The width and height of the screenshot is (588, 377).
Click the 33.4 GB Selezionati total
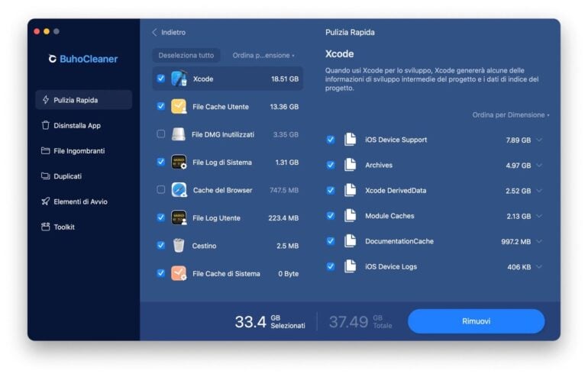pyautogui.click(x=270, y=321)
